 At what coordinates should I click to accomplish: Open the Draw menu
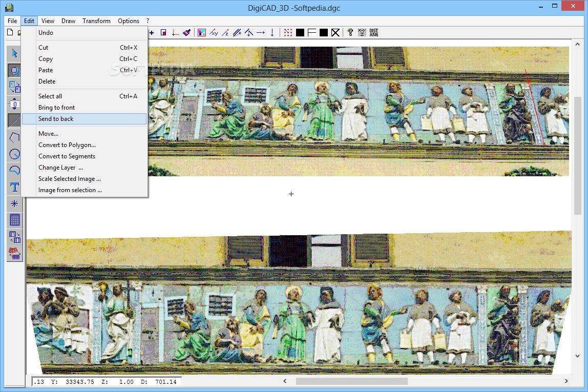(68, 21)
